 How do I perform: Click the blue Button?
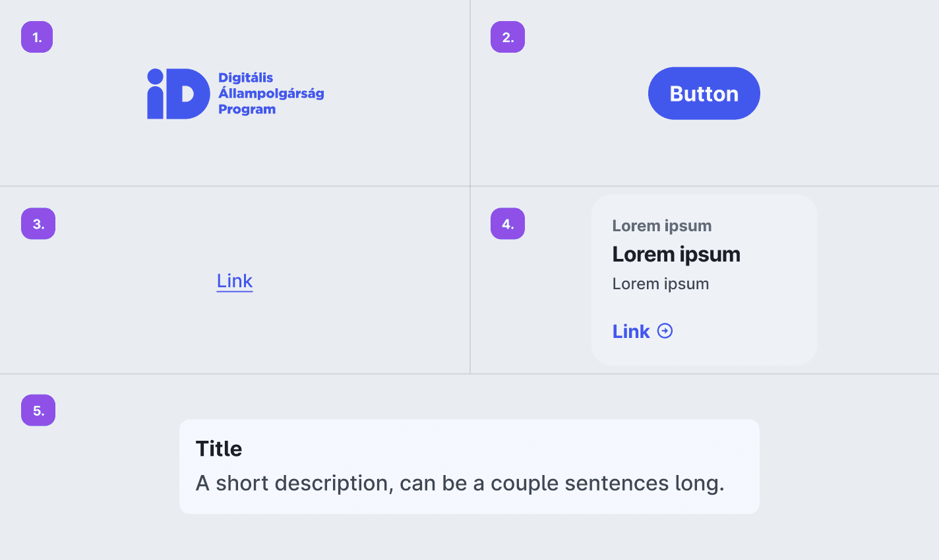(x=704, y=94)
